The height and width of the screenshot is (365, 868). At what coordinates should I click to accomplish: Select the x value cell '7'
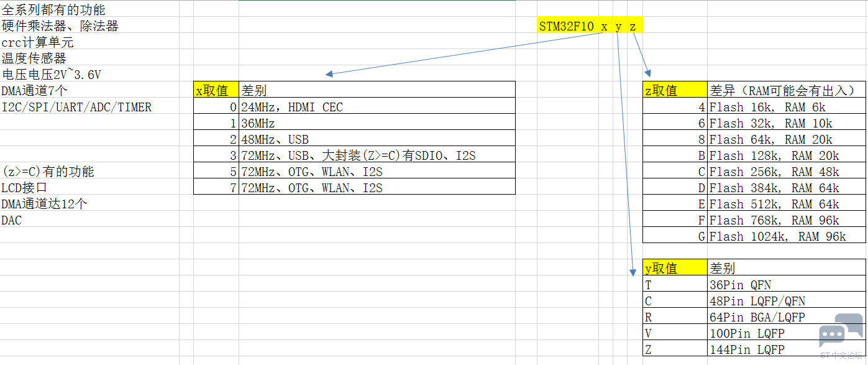216,187
